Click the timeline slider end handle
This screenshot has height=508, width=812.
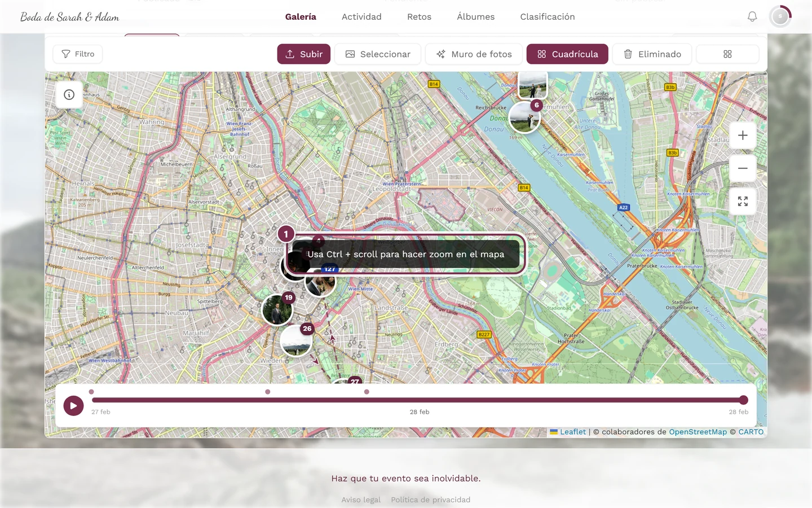(x=743, y=400)
